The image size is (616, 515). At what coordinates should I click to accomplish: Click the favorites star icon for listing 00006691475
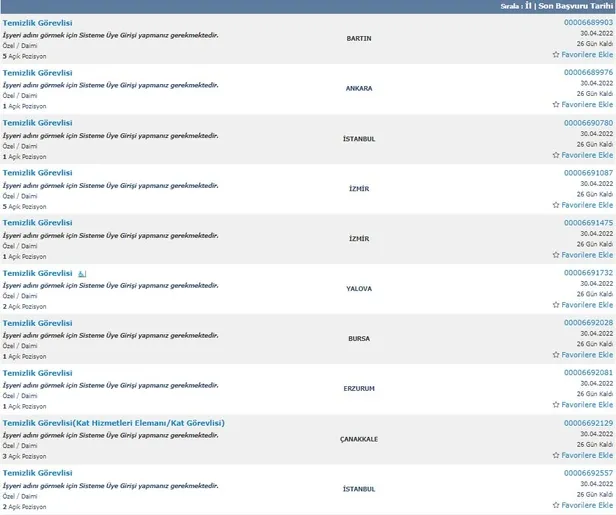556,255
